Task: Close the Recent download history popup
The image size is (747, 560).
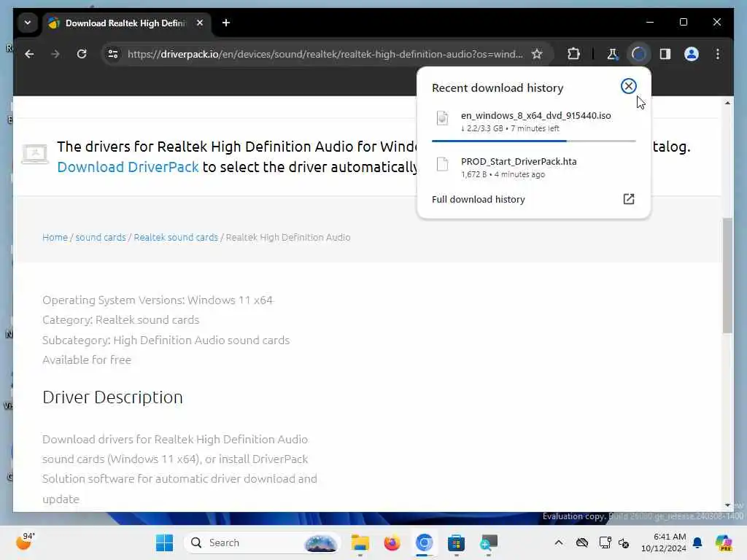Action: pyautogui.click(x=628, y=86)
